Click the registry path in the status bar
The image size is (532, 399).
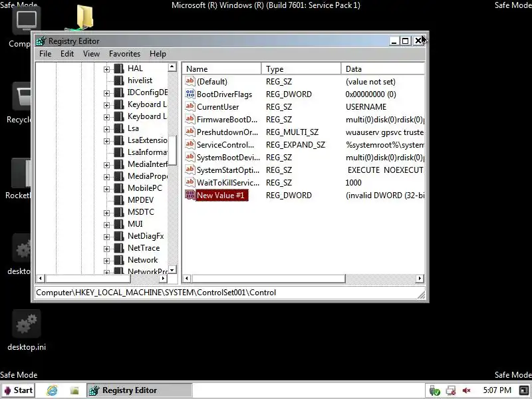pyautogui.click(x=156, y=293)
